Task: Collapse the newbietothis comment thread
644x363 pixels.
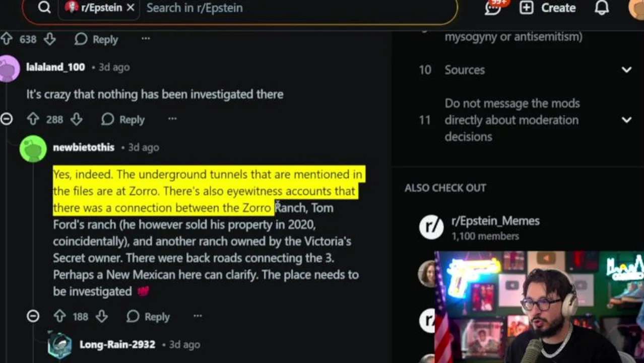Action: pos(33,316)
